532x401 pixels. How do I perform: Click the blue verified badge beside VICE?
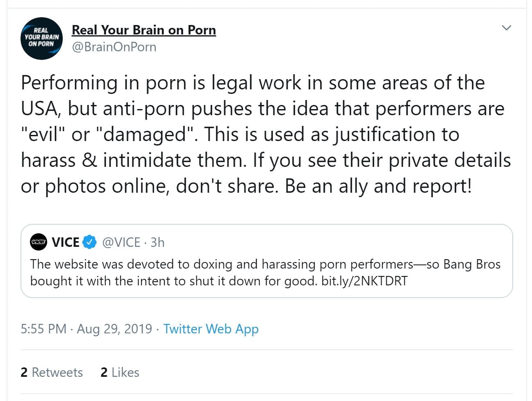tap(89, 242)
